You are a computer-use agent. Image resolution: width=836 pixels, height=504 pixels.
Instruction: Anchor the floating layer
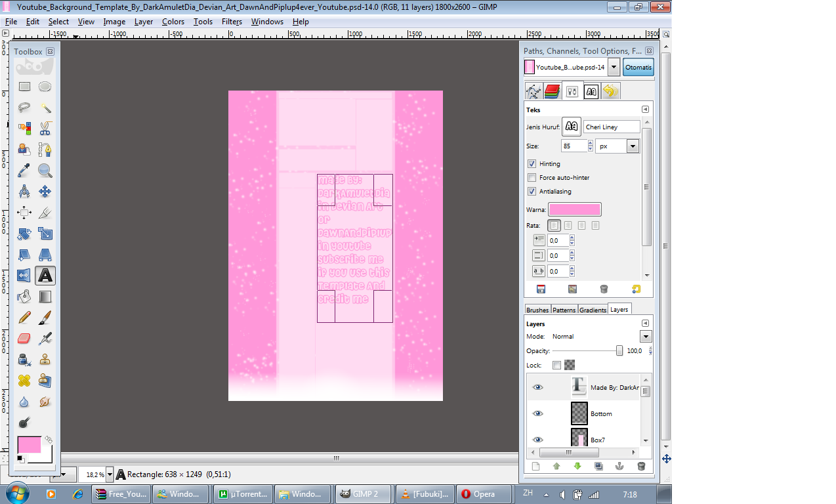click(619, 467)
